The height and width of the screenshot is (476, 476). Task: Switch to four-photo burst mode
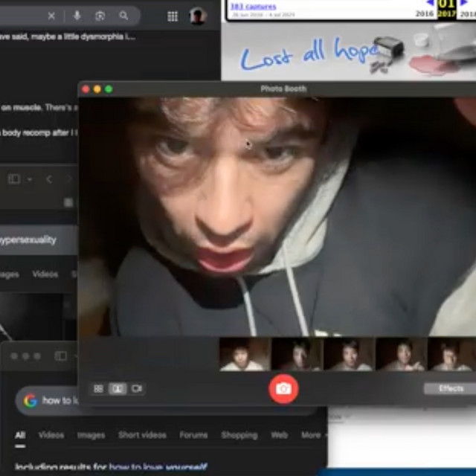click(98, 389)
